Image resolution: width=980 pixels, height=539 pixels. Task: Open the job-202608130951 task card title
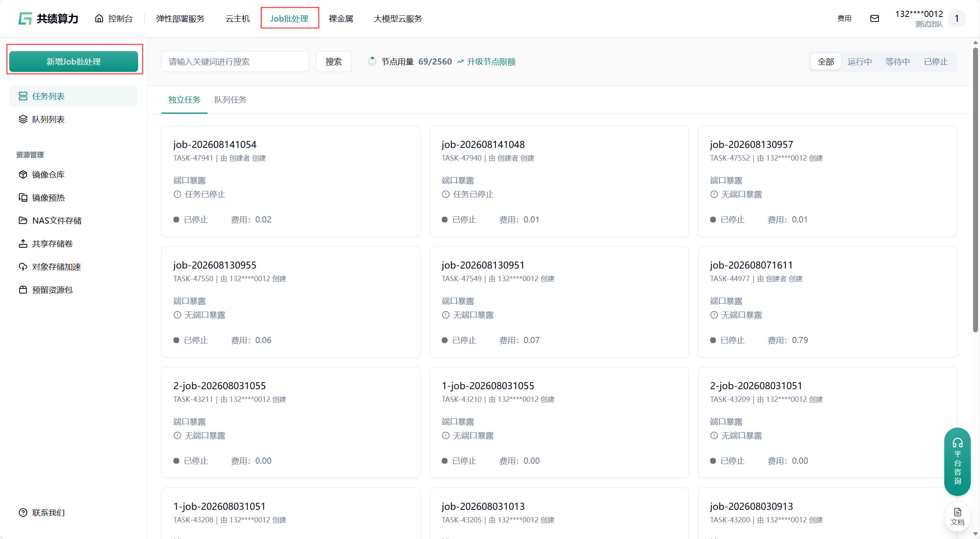tap(483, 265)
